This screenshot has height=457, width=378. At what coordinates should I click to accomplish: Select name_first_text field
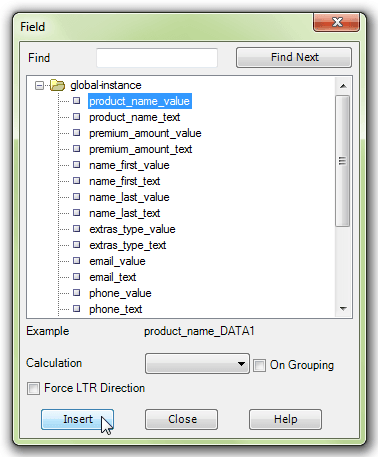[x=125, y=181]
